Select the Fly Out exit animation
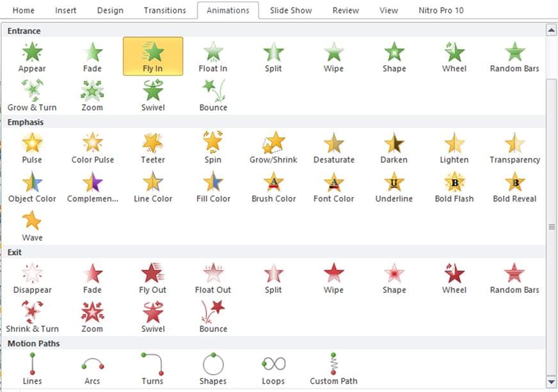This screenshot has height=392, width=558. [x=152, y=277]
